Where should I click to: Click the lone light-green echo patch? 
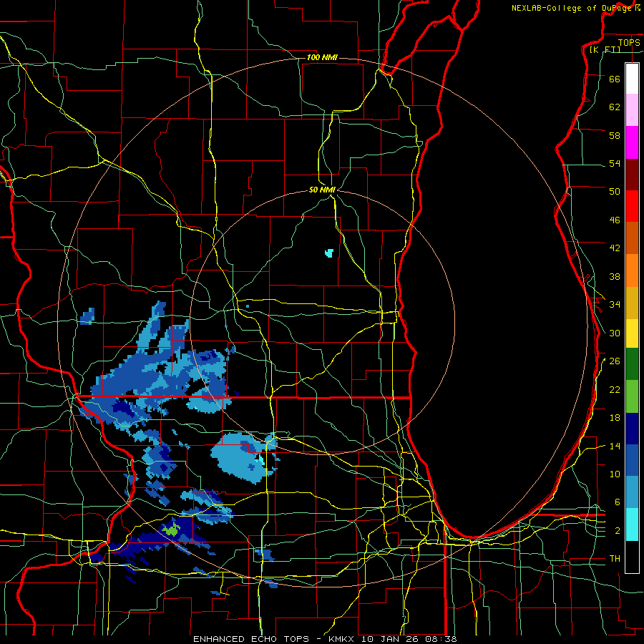click(x=171, y=530)
